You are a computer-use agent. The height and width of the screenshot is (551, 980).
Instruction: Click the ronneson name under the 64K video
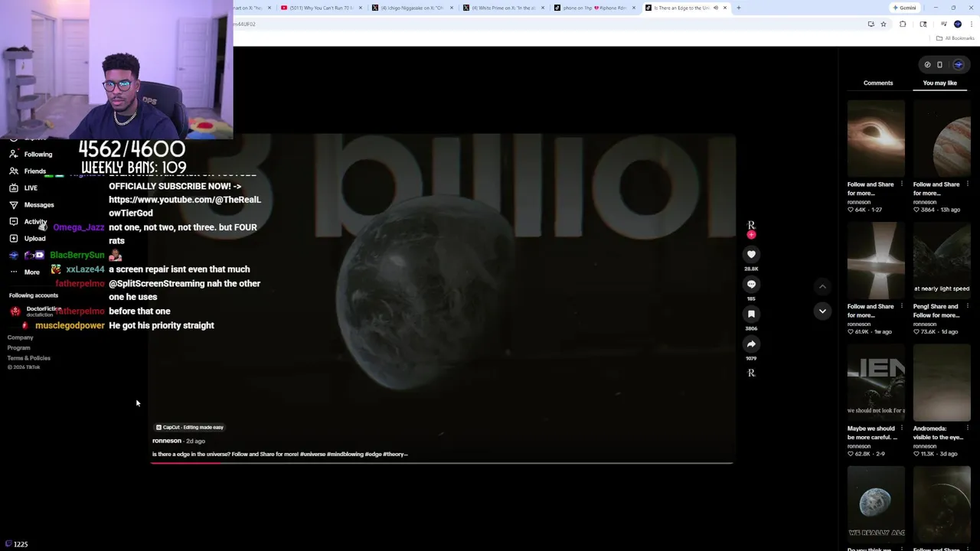[859, 202]
